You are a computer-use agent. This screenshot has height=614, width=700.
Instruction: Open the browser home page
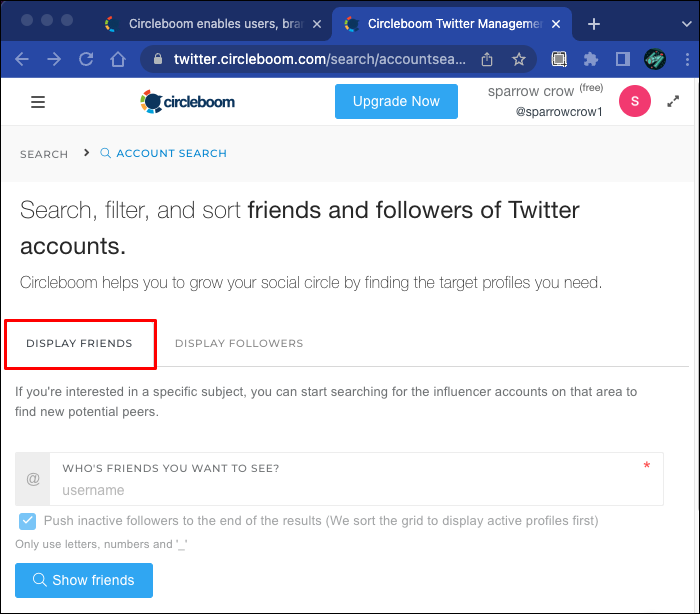[118, 59]
